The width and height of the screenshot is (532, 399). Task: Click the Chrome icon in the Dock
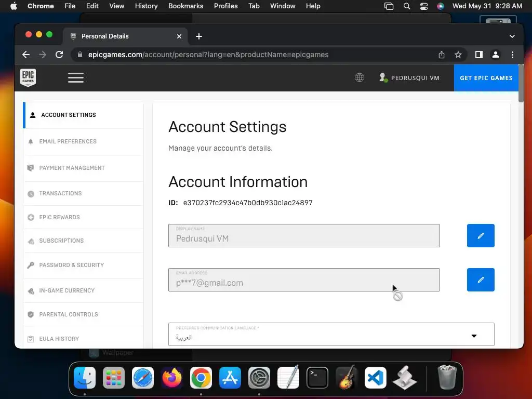tap(201, 377)
